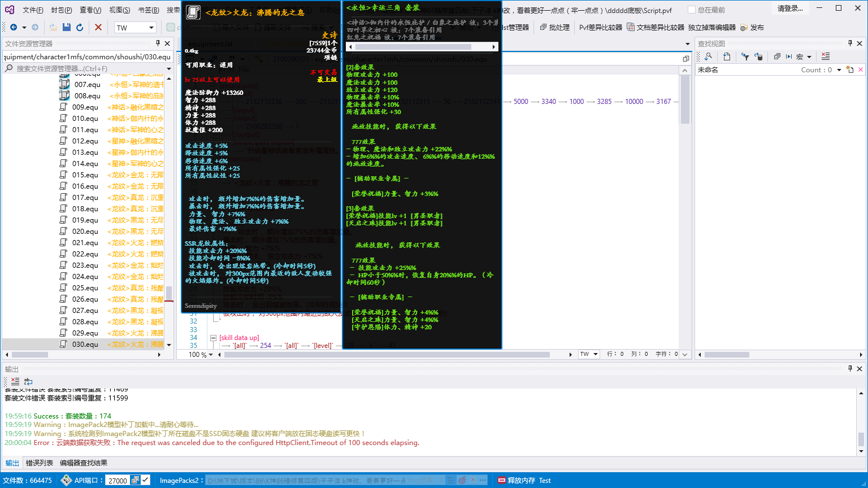Click the navigate forward arrow icon

click(35, 27)
